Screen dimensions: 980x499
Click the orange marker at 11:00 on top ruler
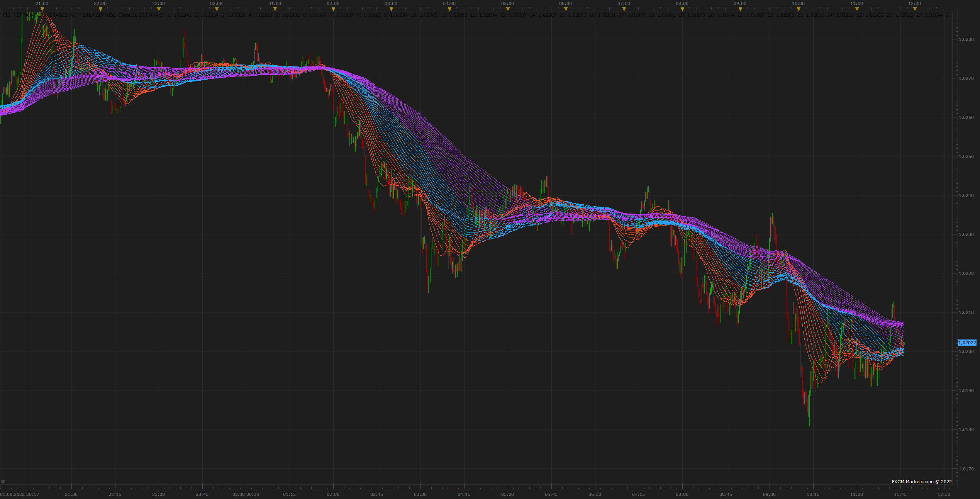tap(857, 9)
